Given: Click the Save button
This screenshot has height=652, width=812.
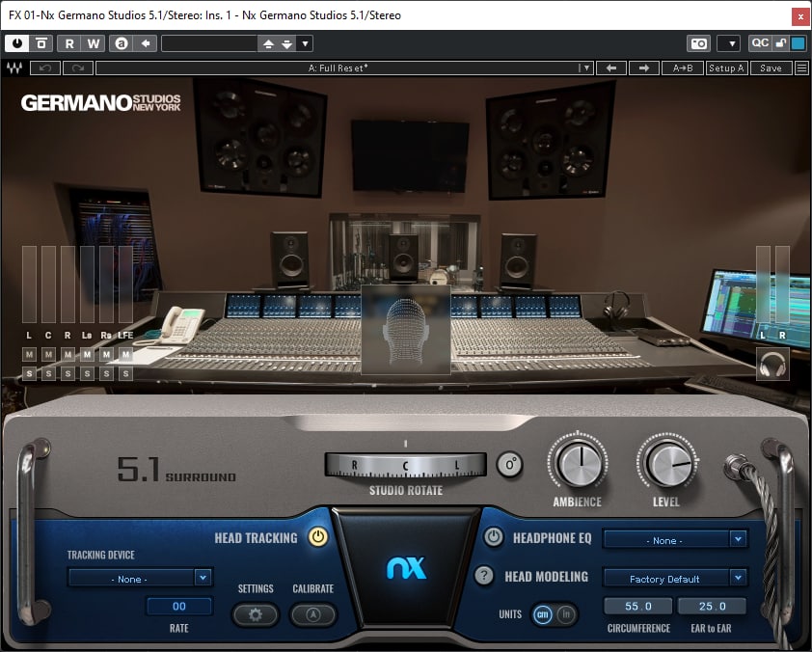Looking at the screenshot, I should pyautogui.click(x=771, y=68).
